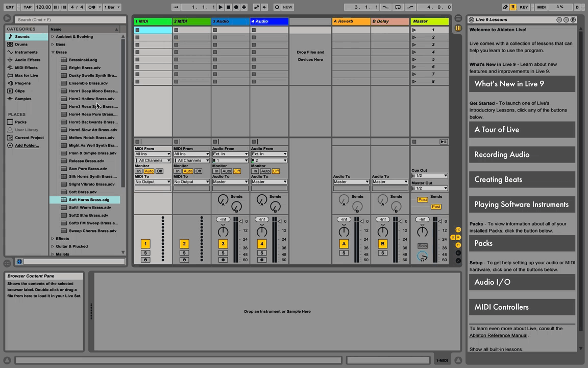Toggle the EXT sync button
This screenshot has width=588, height=368.
(x=10, y=7)
